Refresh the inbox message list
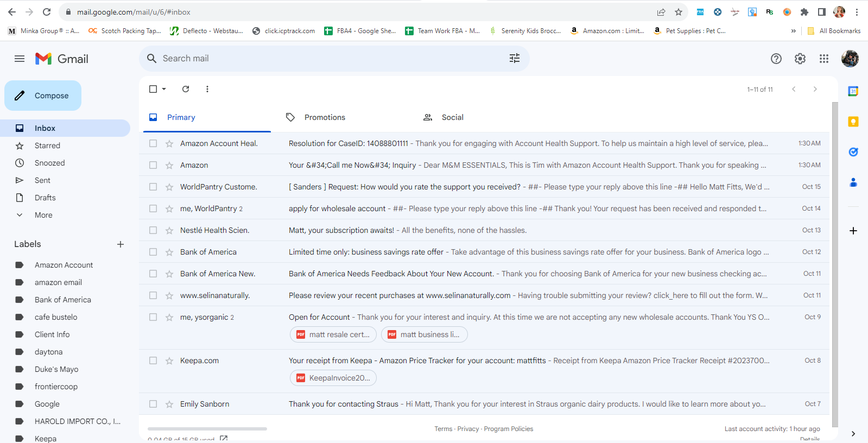This screenshot has width=868, height=443. [186, 89]
